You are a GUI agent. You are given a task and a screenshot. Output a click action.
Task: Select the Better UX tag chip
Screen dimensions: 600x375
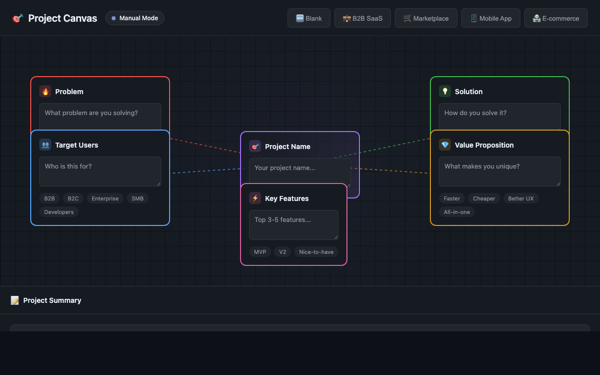point(521,199)
